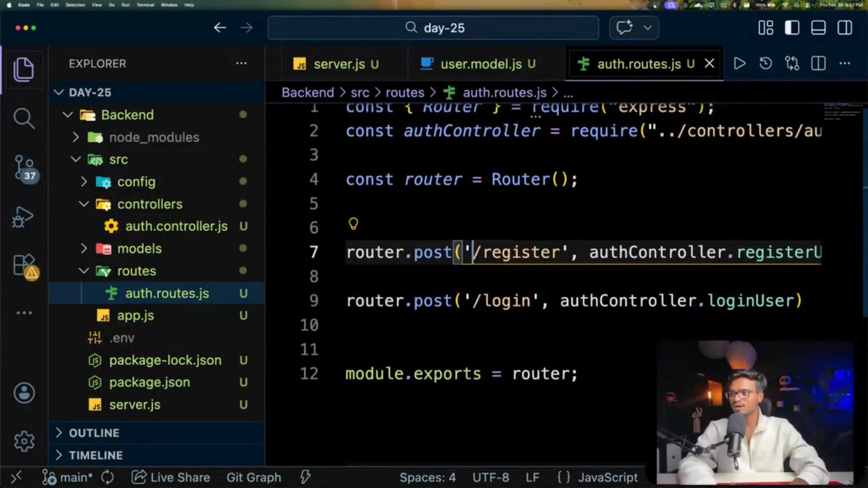Open the Accounts menu icon
Screen dimensions: 868x488
point(24,392)
